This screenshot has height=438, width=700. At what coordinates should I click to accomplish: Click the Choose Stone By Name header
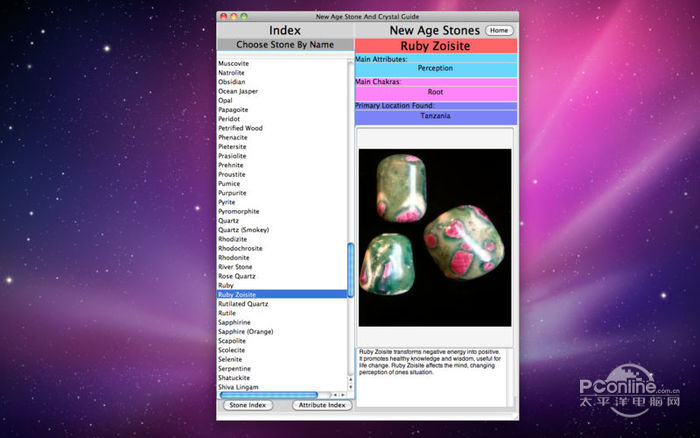(x=285, y=45)
